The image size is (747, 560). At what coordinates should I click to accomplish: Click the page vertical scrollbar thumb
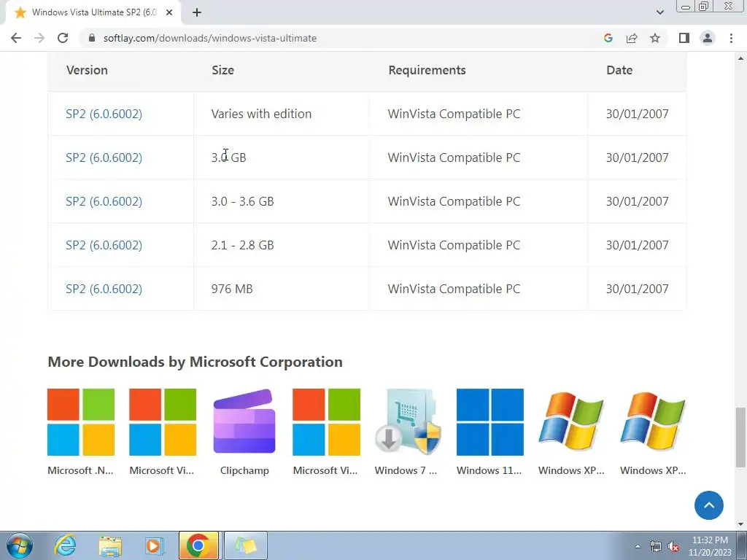click(740, 437)
